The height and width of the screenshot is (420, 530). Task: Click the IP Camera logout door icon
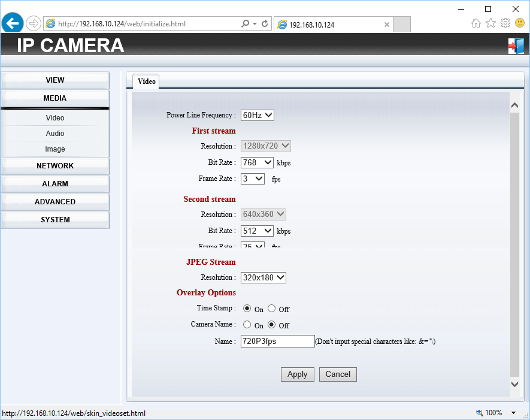[516, 46]
